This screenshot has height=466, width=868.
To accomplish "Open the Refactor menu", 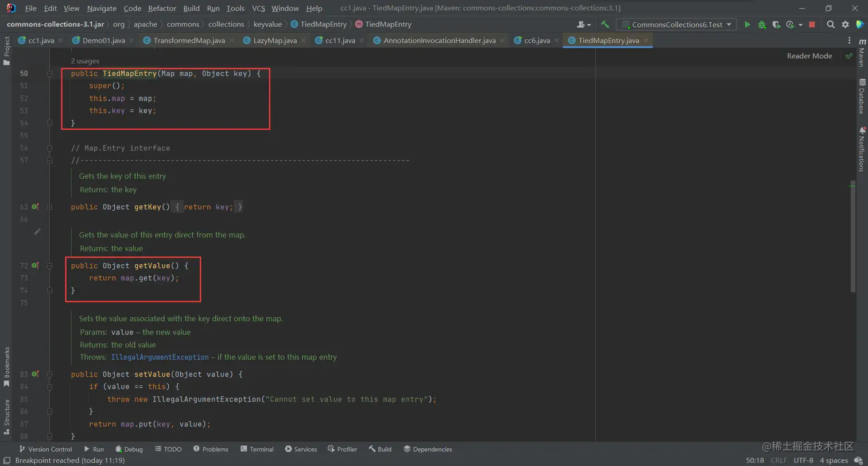I will point(162,8).
